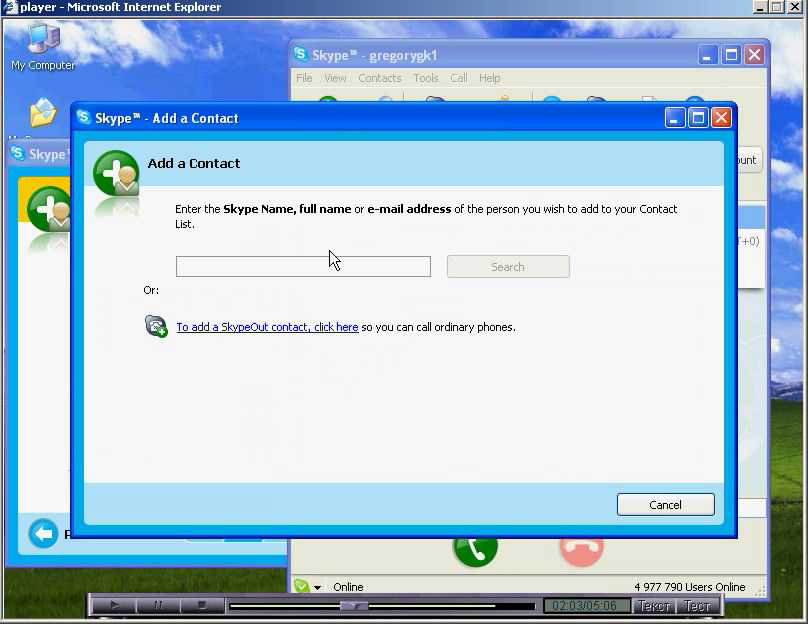
Task: Click the player Pause button
Action: (x=158, y=605)
